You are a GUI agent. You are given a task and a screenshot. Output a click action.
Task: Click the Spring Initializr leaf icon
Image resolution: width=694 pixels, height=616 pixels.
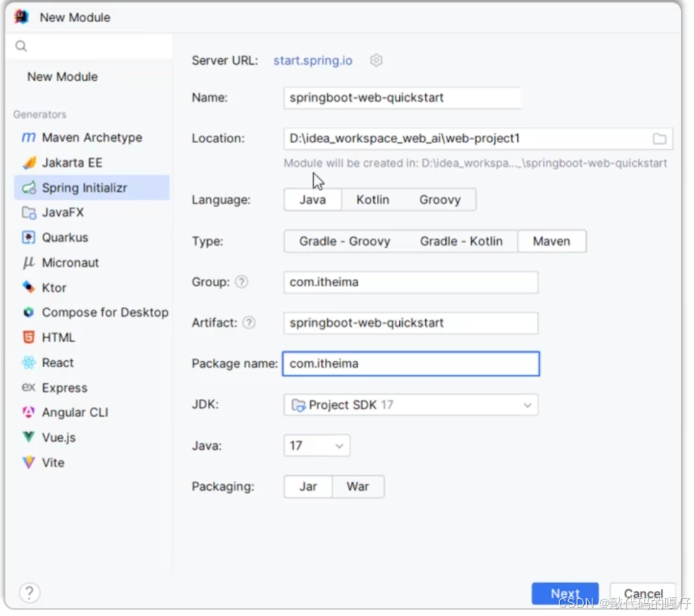(x=29, y=188)
